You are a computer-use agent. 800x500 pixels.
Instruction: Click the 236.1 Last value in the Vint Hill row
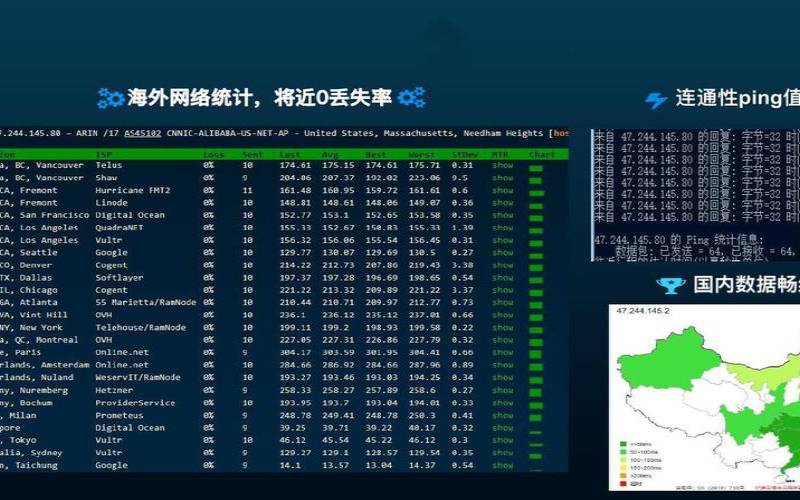click(x=292, y=315)
